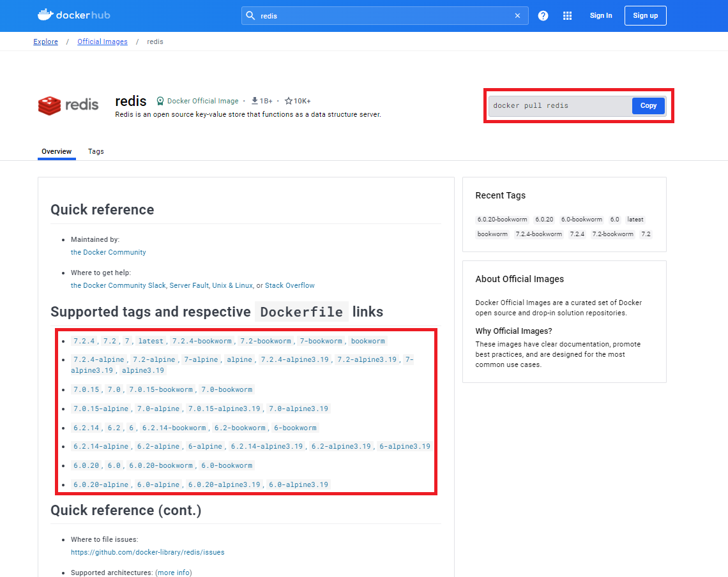Open the more info architectures link

174,573
